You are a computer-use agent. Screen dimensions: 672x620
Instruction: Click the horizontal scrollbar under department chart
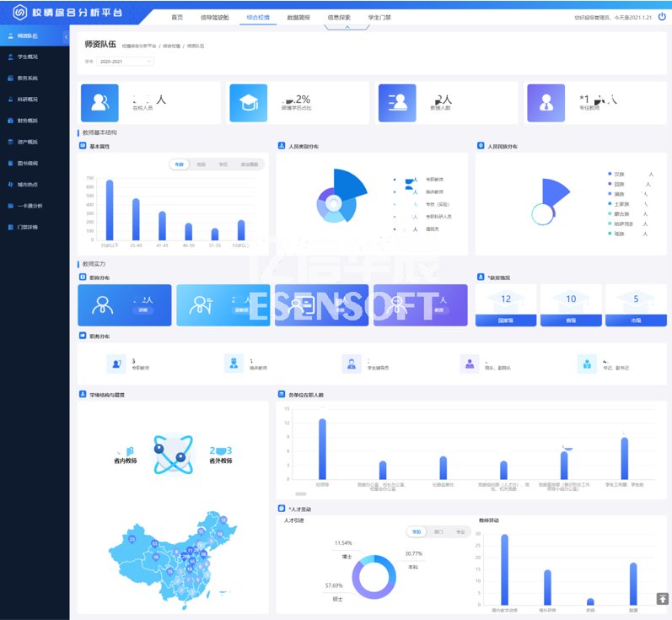coord(301,493)
